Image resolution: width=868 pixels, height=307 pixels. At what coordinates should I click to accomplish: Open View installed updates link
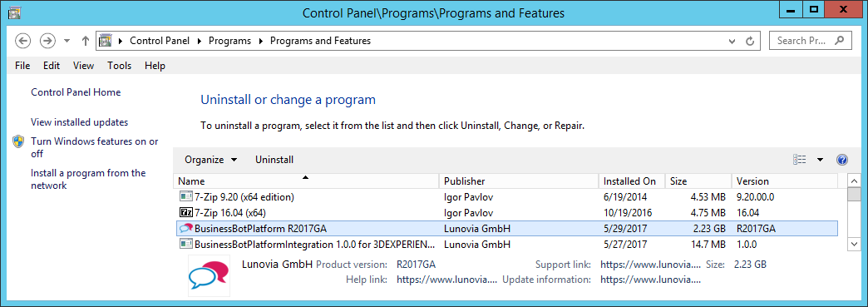[x=79, y=122]
